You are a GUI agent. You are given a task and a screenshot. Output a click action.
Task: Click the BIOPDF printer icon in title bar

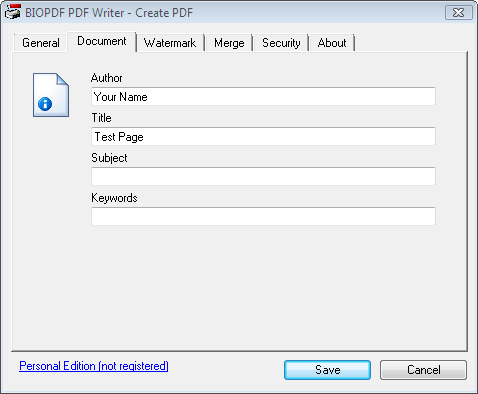(13, 12)
